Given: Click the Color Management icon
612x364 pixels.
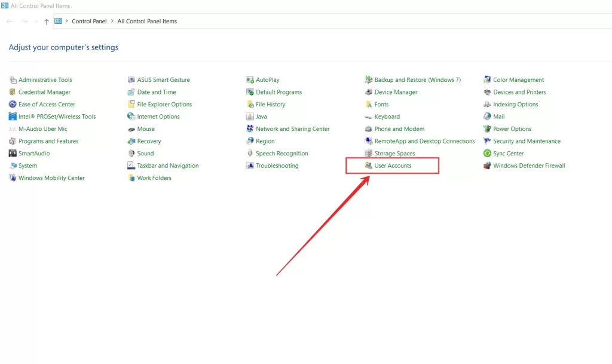Looking at the screenshot, I should 487,79.
